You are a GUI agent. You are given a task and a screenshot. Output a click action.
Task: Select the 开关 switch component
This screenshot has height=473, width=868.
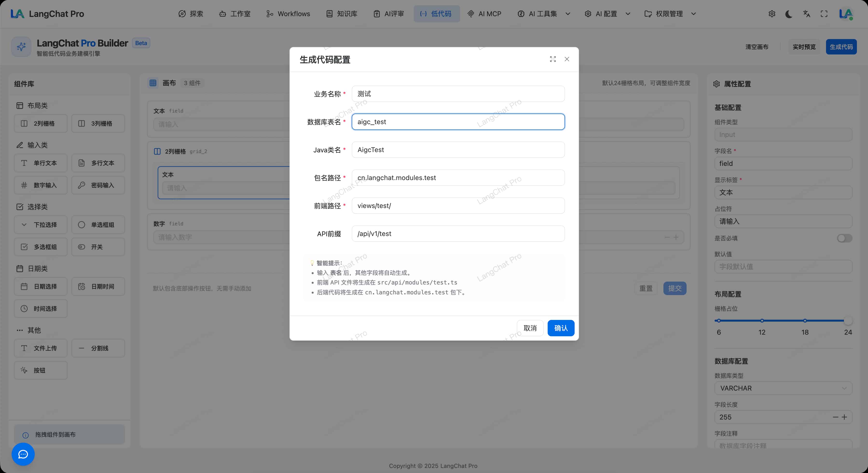pos(98,247)
